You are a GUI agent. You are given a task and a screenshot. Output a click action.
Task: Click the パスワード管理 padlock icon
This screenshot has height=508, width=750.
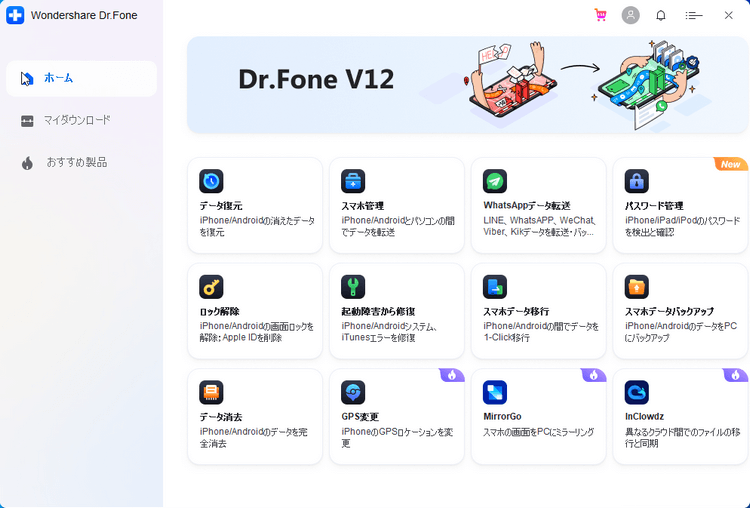637,181
